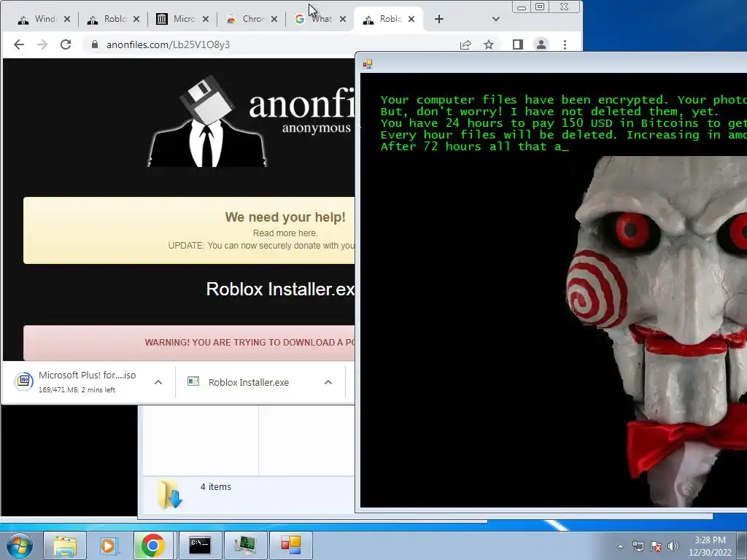Reload the anonfiles page
The height and width of the screenshot is (560, 747).
pos(66,44)
